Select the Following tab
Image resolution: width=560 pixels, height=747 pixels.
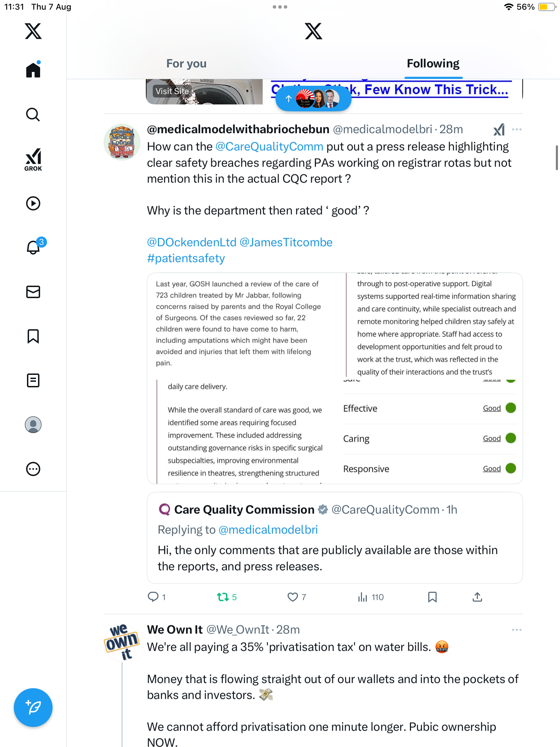point(433,64)
